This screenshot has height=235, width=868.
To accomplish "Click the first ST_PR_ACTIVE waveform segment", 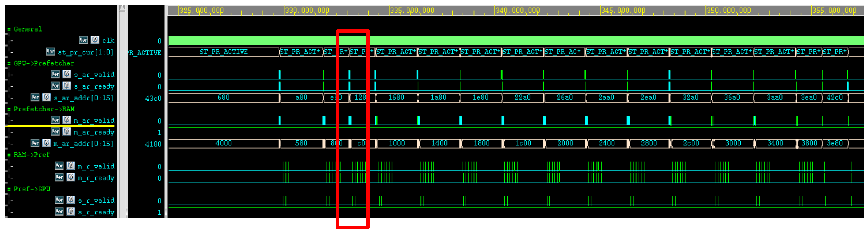I will pyautogui.click(x=223, y=52).
